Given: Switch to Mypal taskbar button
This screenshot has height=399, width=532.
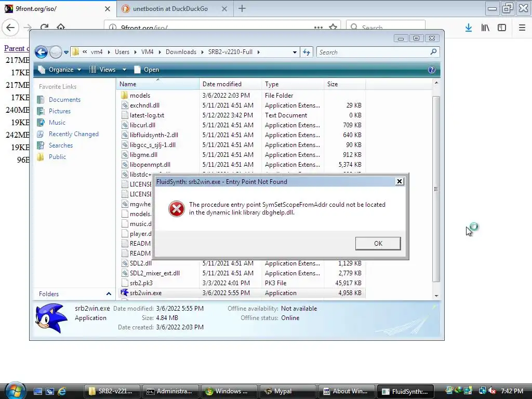Looking at the screenshot, I should pyautogui.click(x=287, y=391).
